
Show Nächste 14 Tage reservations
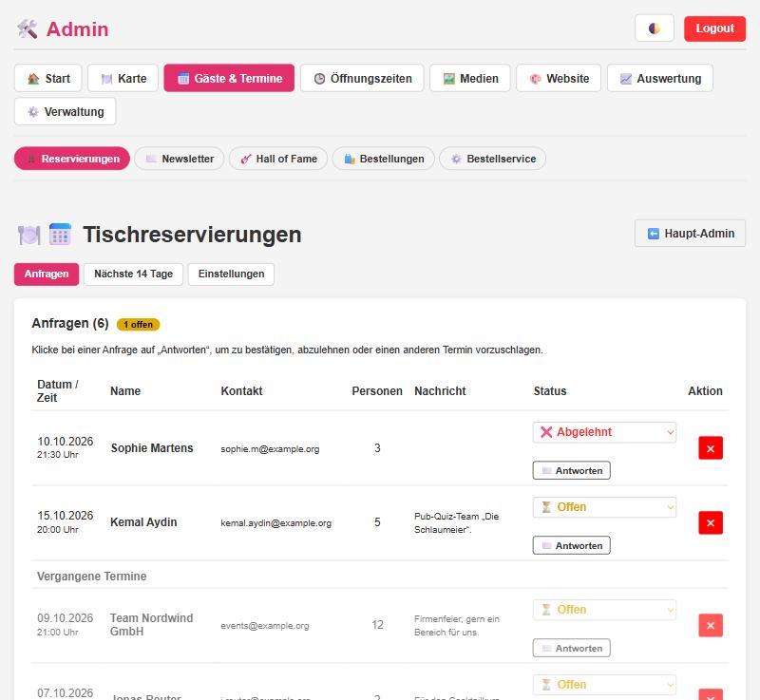click(133, 274)
